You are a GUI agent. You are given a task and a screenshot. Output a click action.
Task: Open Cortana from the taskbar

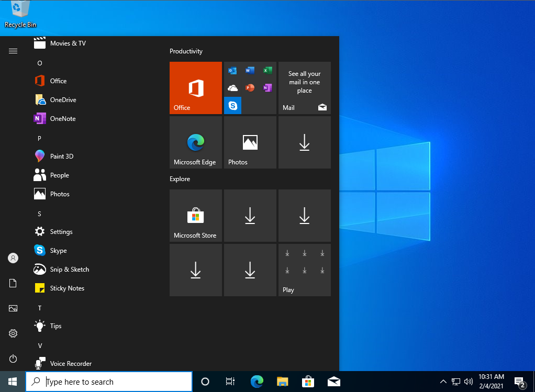click(205, 382)
